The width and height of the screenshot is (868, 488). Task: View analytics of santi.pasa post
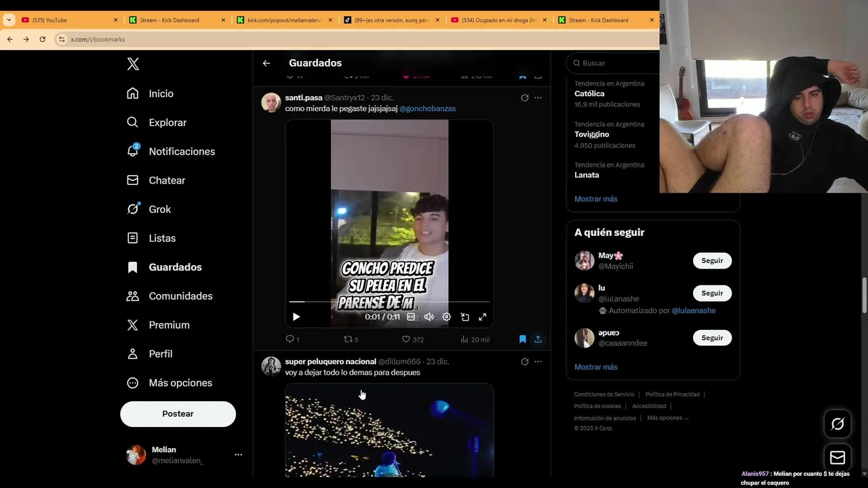click(x=475, y=339)
